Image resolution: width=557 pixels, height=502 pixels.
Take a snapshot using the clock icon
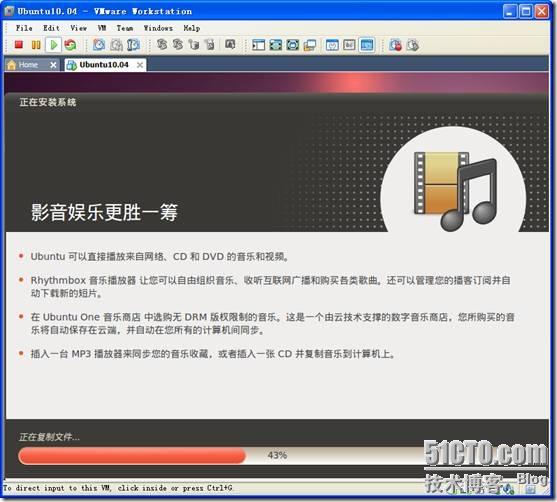[x=99, y=45]
